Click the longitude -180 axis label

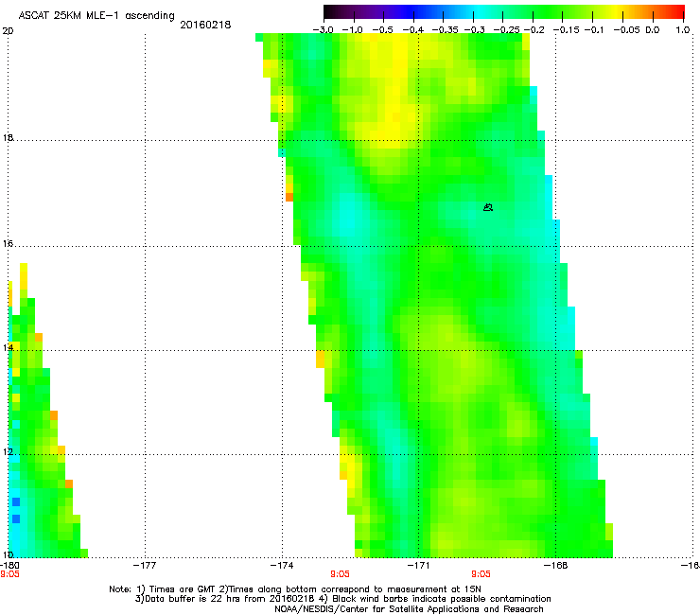pos(9,566)
